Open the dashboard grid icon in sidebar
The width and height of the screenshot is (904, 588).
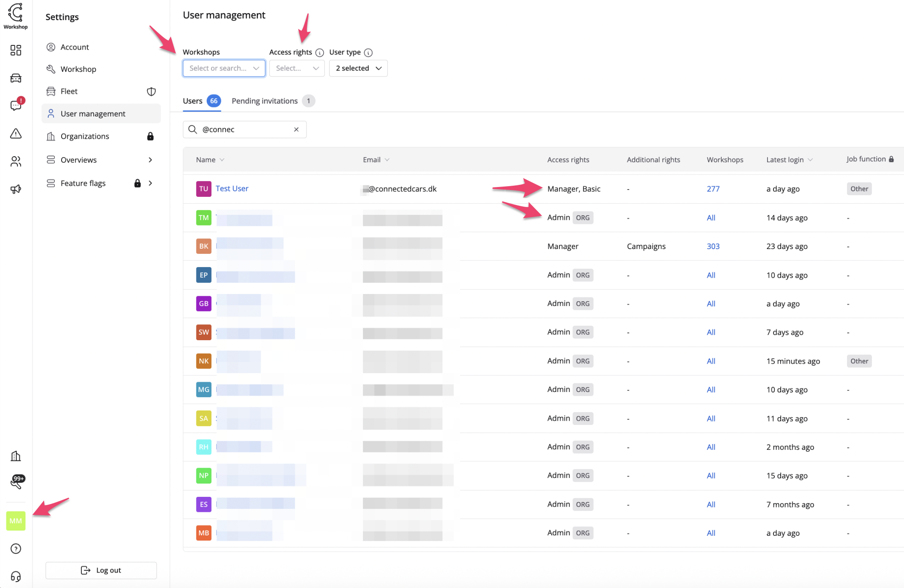[16, 50]
